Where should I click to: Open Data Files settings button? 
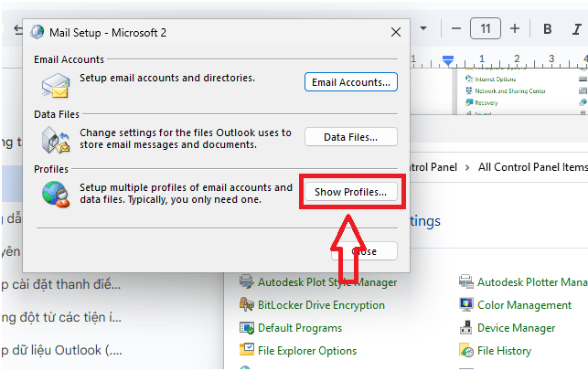click(x=350, y=137)
